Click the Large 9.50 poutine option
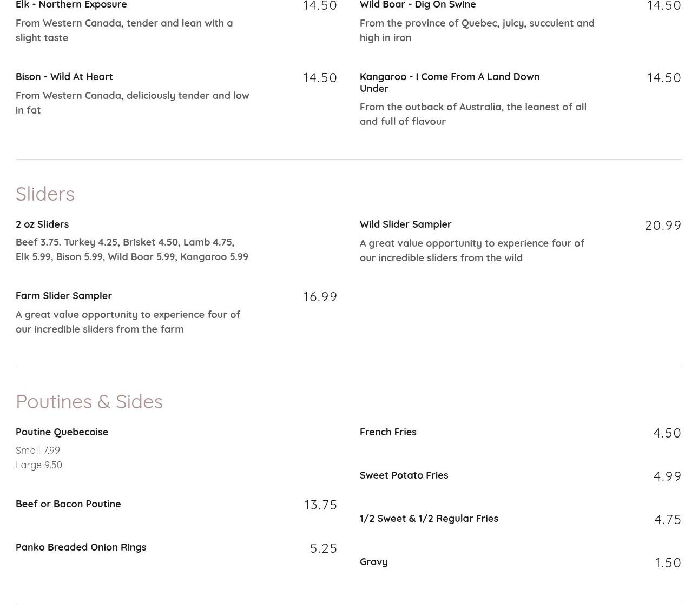Viewport: 698px width, 616px height. point(39,465)
